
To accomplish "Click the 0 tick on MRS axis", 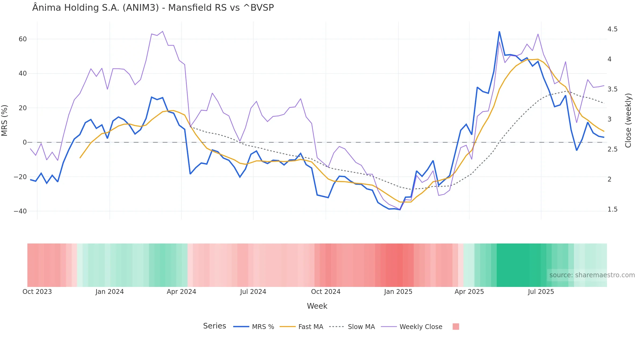I will point(25,142).
